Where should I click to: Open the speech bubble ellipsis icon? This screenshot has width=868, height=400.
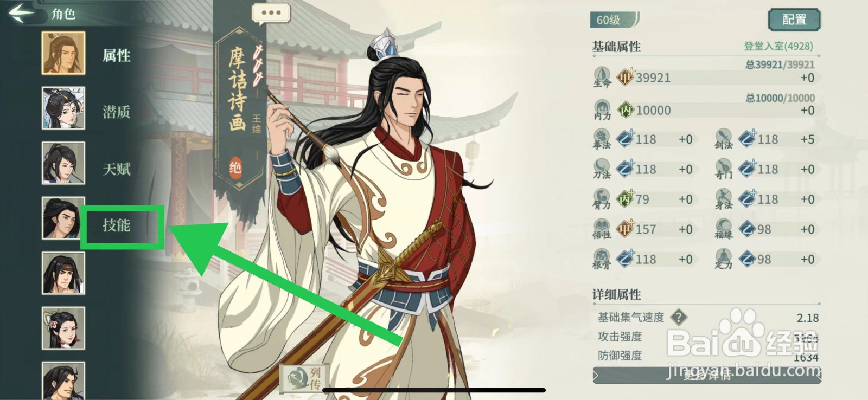tap(271, 13)
